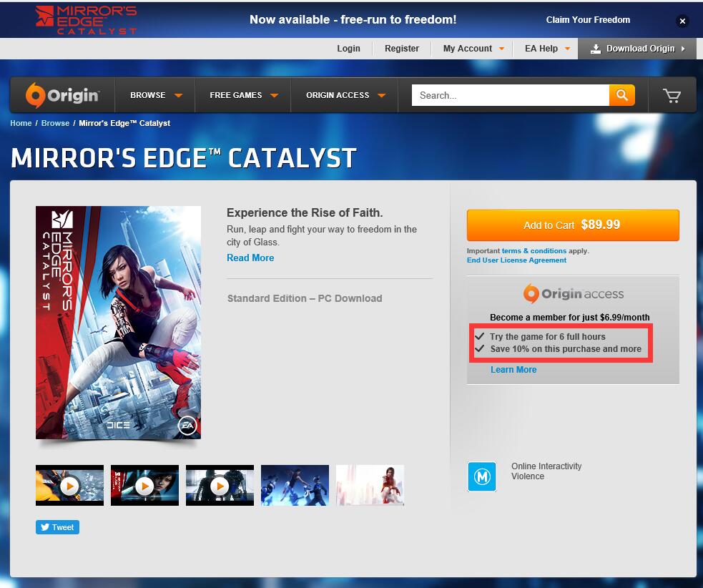Expand the FREE GAMES dropdown menu
703x588 pixels.
[243, 95]
